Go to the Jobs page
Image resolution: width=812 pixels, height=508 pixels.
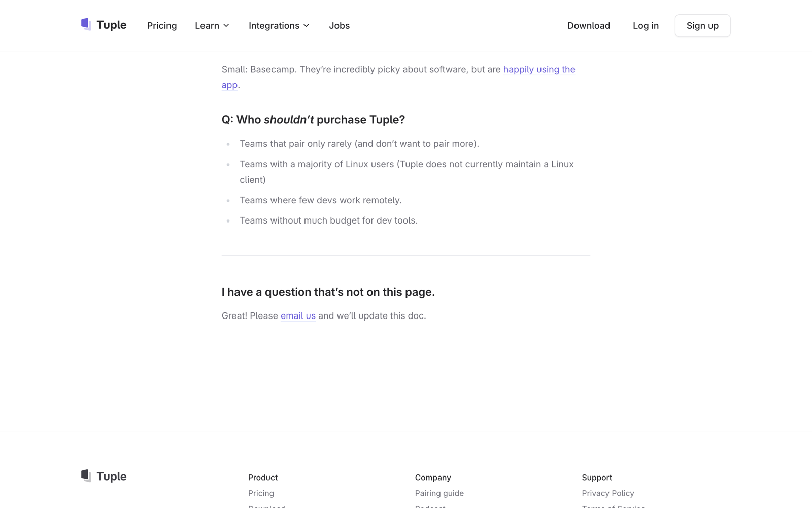(x=339, y=25)
